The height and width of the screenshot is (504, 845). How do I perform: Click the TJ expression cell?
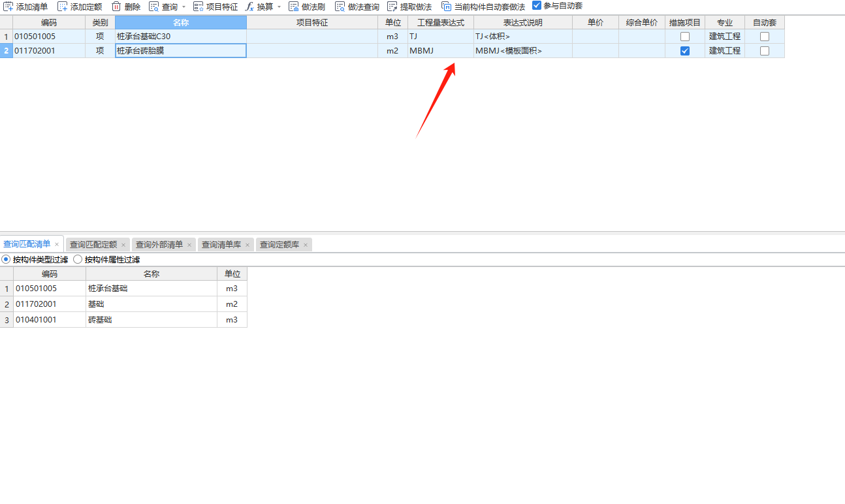click(441, 37)
